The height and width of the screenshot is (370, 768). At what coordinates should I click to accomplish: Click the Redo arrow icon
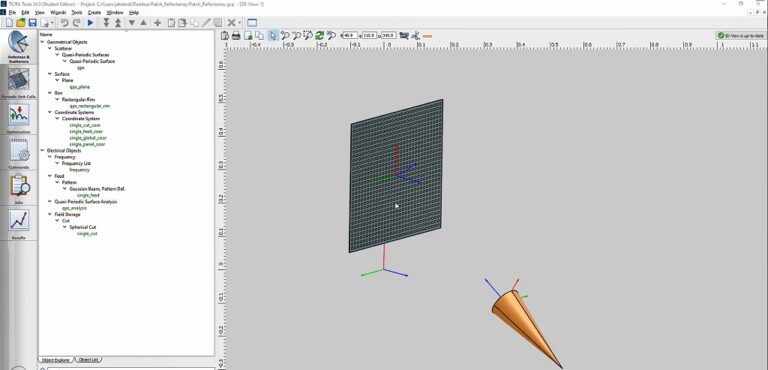(x=76, y=23)
